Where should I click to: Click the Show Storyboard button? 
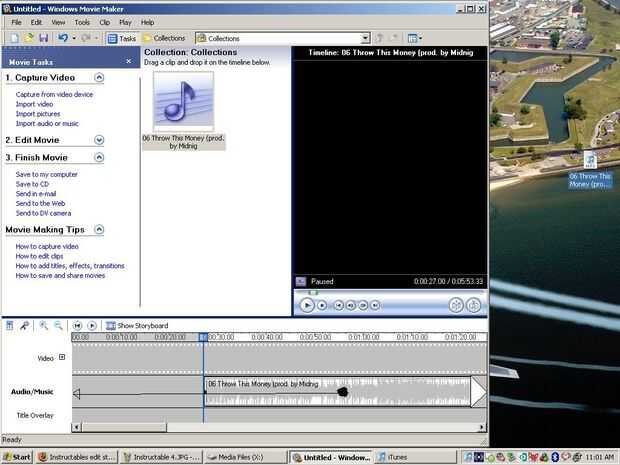[137, 325]
